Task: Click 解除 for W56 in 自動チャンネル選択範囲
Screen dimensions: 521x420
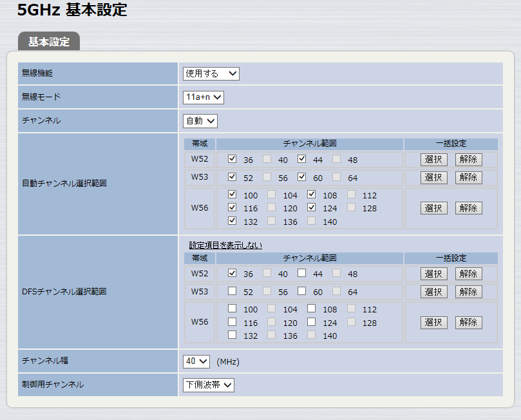Action: tap(468, 208)
